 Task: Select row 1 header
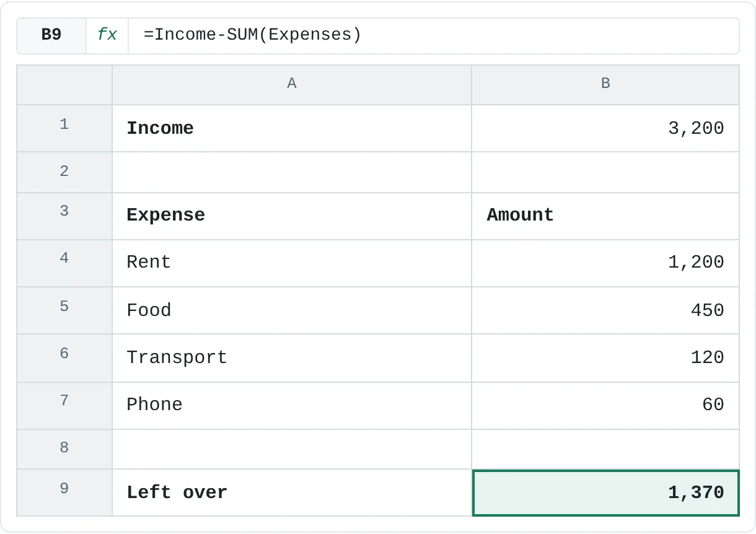coord(64,128)
